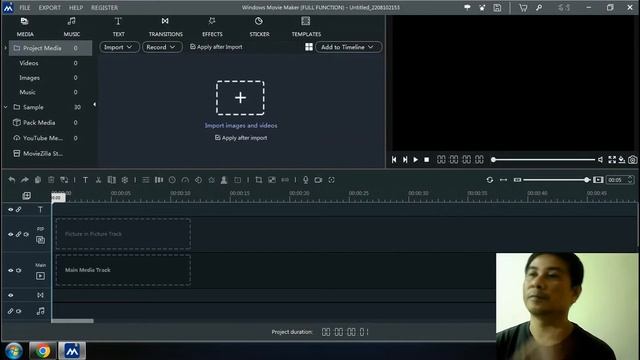Screen dimensions: 640x360
Task: Click the freeze frame snowflake icon
Action: click(124, 180)
